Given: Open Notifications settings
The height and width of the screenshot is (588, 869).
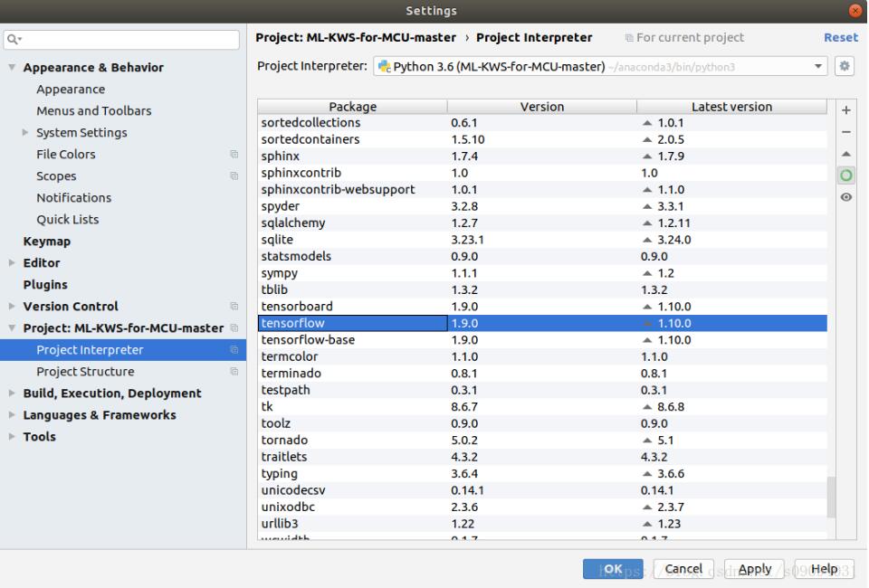Looking at the screenshot, I should pos(73,198).
